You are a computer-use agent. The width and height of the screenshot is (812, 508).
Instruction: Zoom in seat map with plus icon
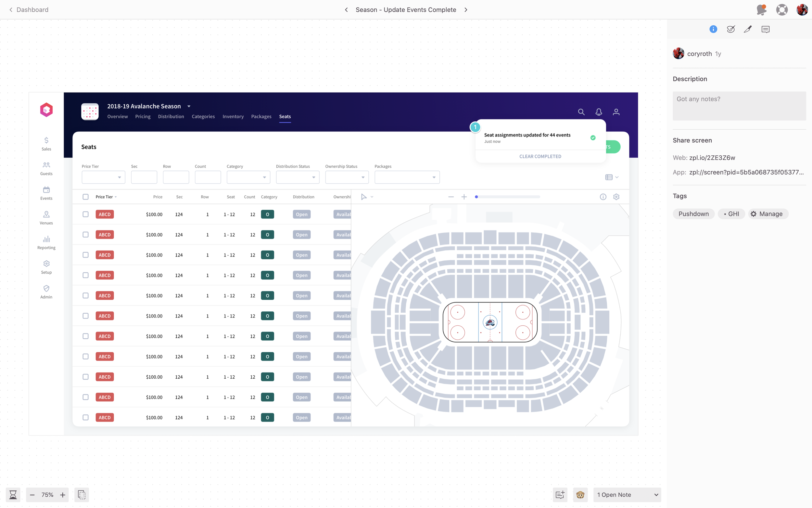pyautogui.click(x=464, y=197)
